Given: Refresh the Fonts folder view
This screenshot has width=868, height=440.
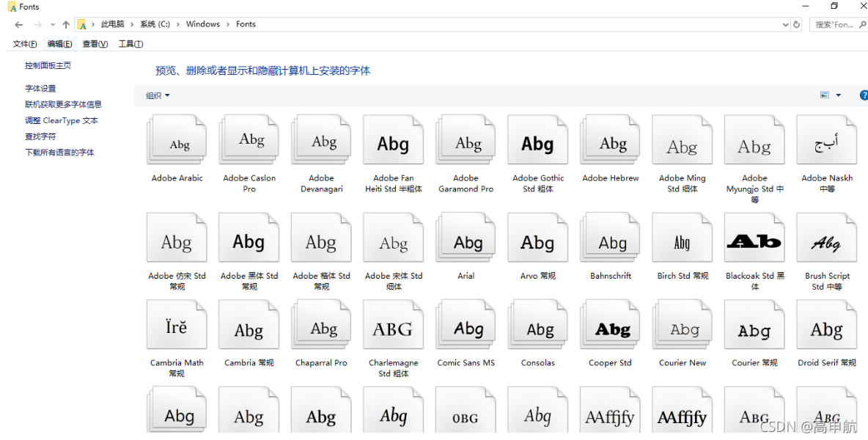Looking at the screenshot, I should (x=797, y=24).
